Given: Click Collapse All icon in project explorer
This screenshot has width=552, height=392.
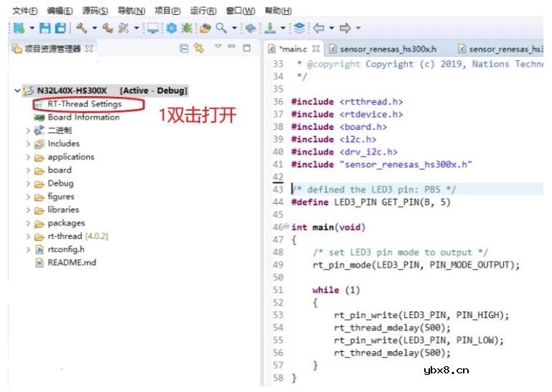Looking at the screenshot, I should point(184,48).
